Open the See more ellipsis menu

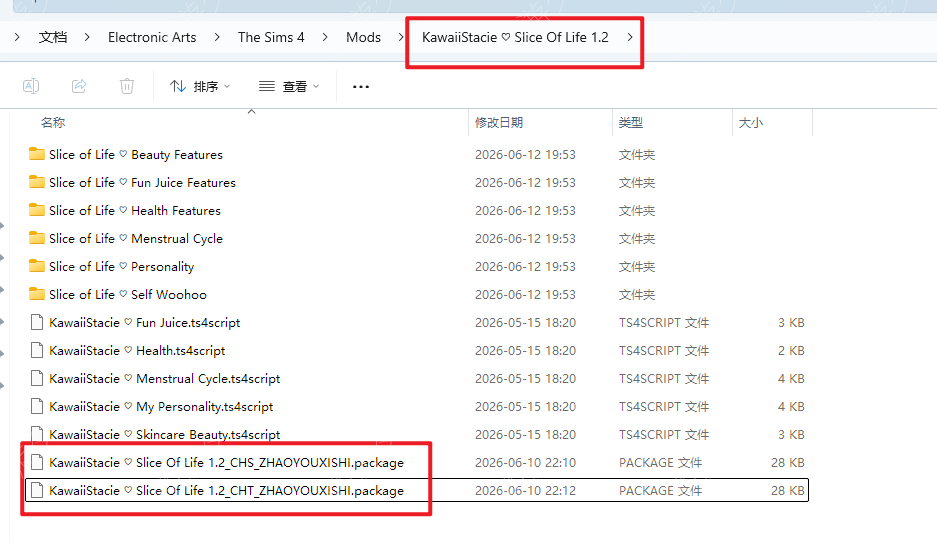(x=361, y=87)
